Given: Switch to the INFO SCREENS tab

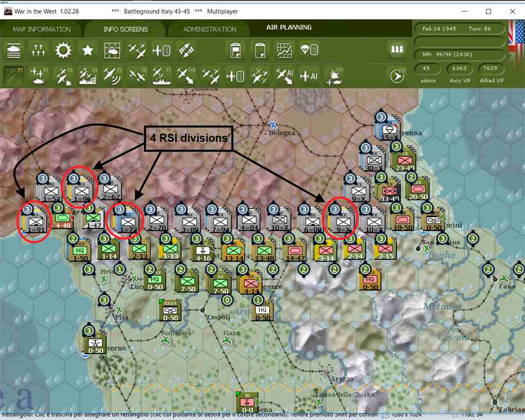Looking at the screenshot, I should pos(126,30).
